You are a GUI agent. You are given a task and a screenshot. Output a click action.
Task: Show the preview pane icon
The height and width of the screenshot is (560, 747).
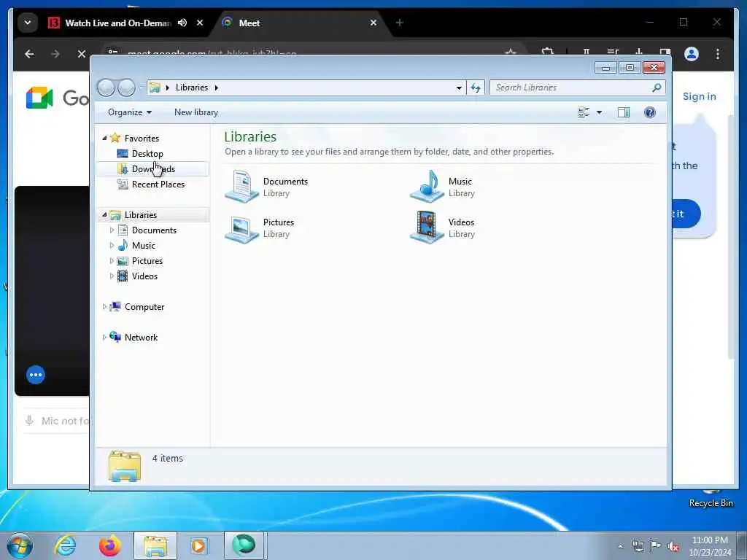[x=624, y=112]
